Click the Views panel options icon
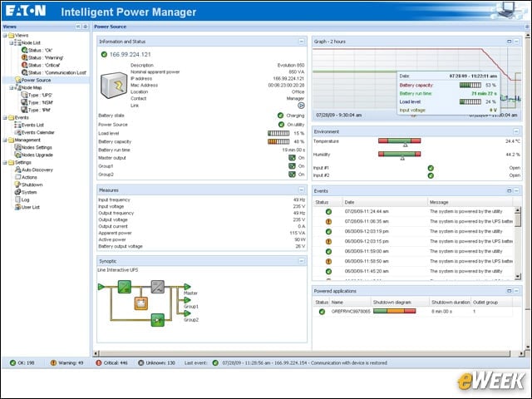Image resolution: width=532 pixels, height=399 pixels. coord(85,27)
